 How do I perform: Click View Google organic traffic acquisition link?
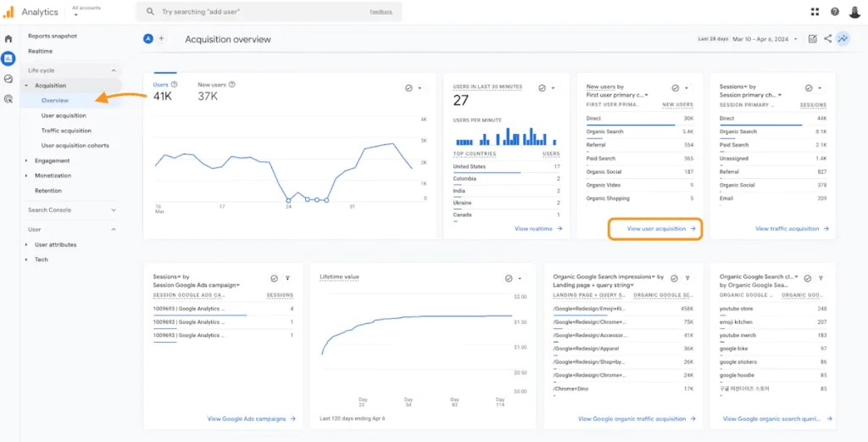point(637,419)
